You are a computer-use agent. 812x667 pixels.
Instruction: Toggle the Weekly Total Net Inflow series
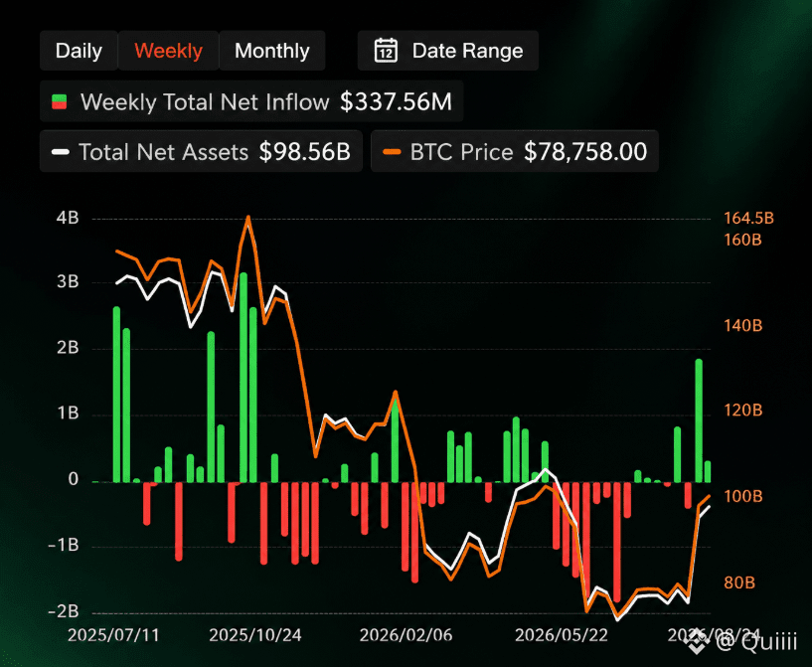click(x=251, y=101)
